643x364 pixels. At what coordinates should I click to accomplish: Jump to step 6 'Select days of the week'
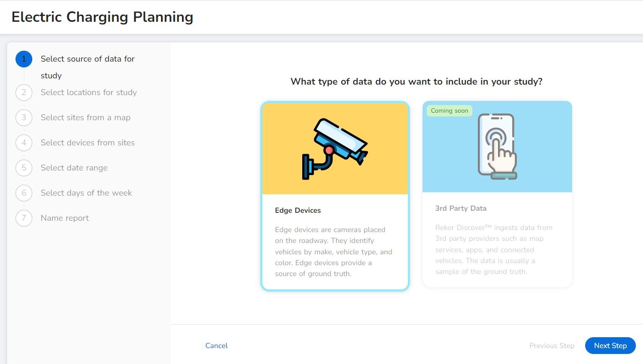[x=86, y=193]
